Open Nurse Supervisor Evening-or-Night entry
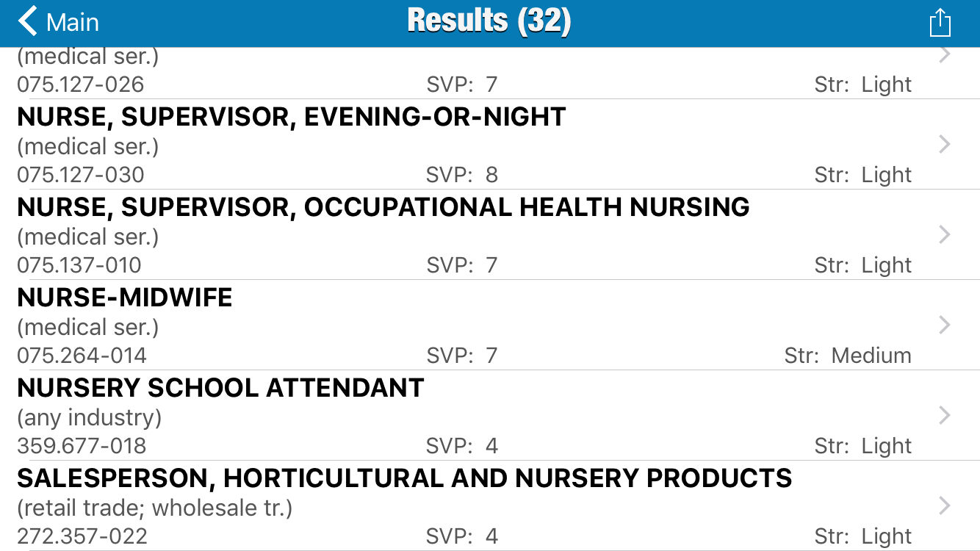 point(292,118)
